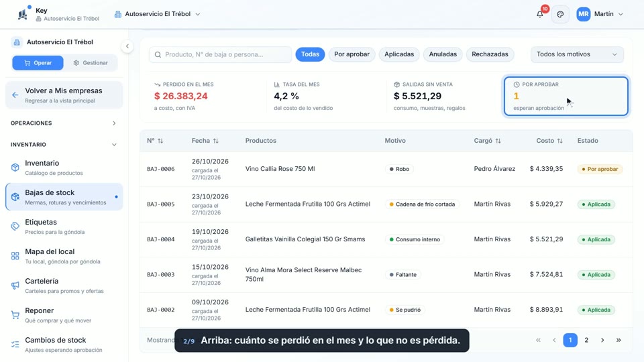The height and width of the screenshot is (362, 644).
Task: Filter by Aplicadas tab
Action: (x=399, y=54)
